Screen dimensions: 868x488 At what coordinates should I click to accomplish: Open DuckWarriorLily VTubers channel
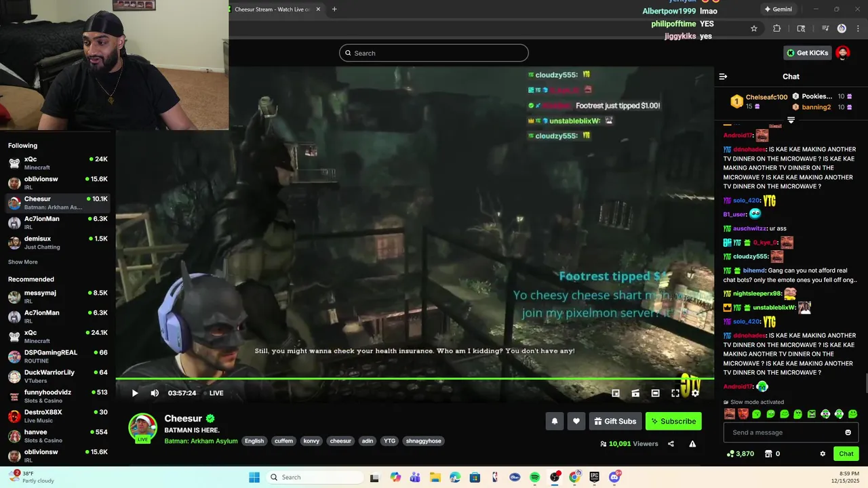tap(58, 376)
